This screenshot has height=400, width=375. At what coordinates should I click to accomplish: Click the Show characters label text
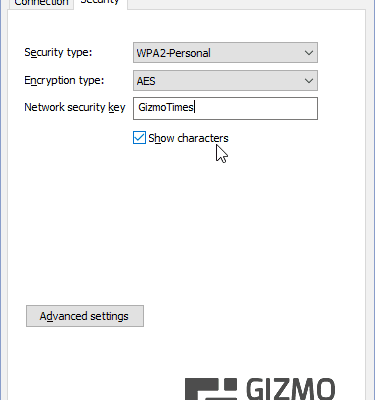(188, 138)
